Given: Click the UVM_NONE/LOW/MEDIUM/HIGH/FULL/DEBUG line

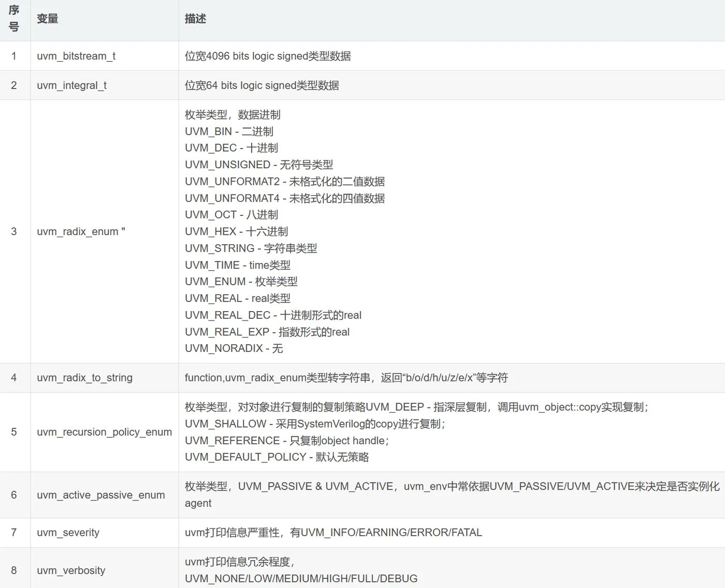Looking at the screenshot, I should coord(301,579).
